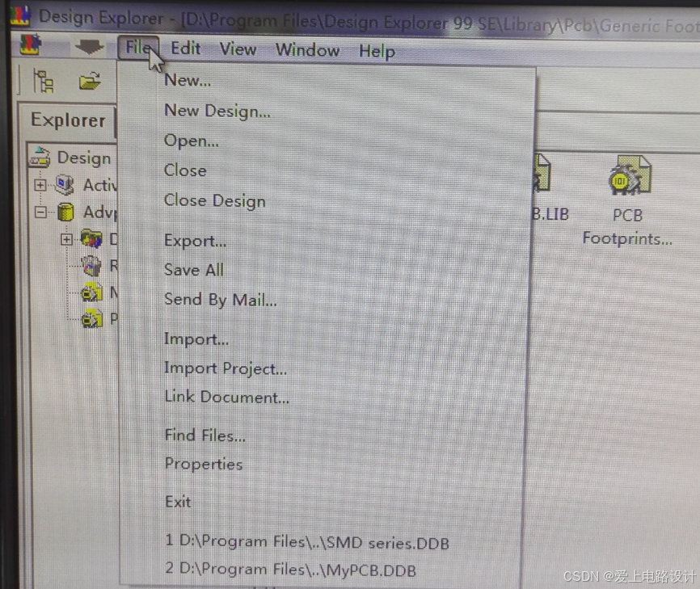Select Open... in the File menu
Screen dimensions: 700x589
point(191,141)
